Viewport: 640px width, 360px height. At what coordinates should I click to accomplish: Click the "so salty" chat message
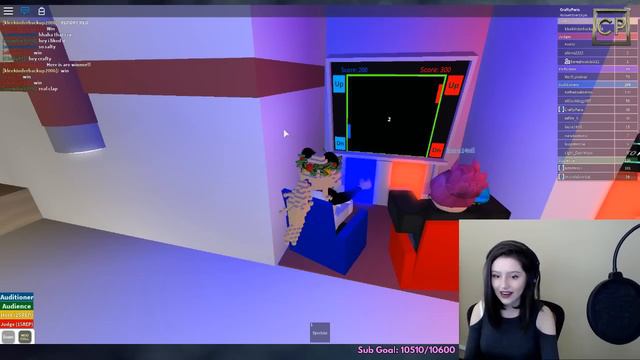47,47
